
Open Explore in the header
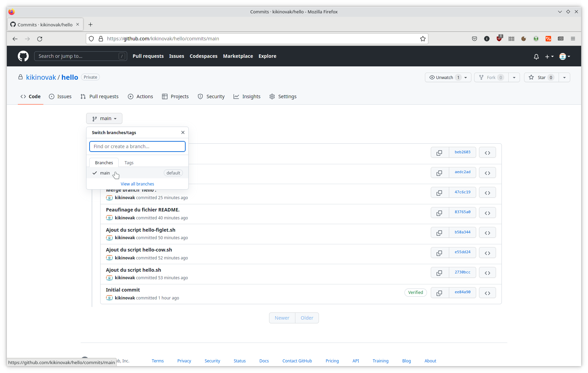[267, 56]
